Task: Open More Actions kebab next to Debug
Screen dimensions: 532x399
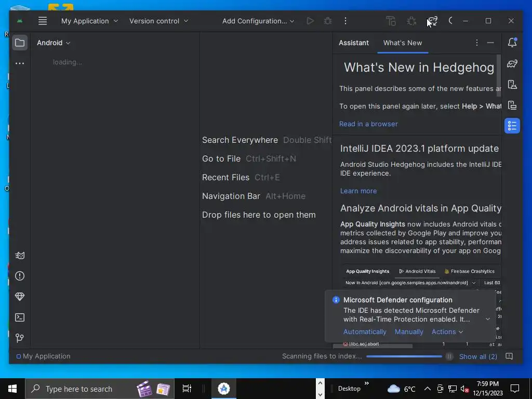Action: click(x=345, y=21)
